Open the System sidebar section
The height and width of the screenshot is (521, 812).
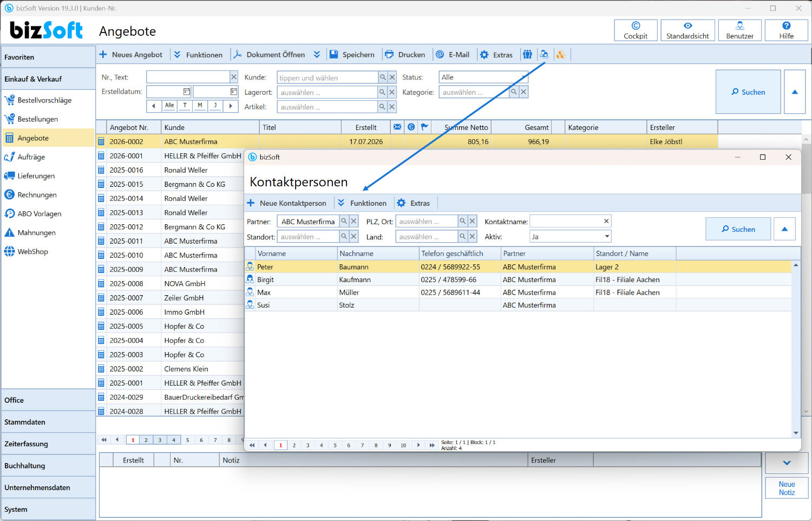coord(48,510)
